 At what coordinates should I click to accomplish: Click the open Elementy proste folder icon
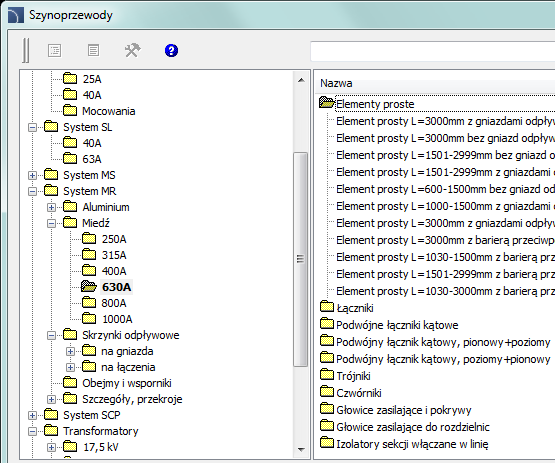(326, 102)
